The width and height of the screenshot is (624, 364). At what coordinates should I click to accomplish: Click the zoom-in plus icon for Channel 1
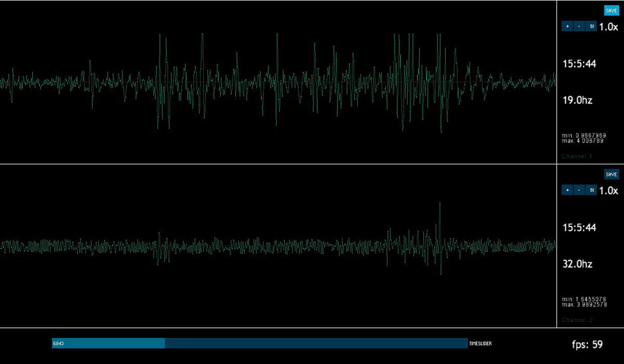pos(568,26)
